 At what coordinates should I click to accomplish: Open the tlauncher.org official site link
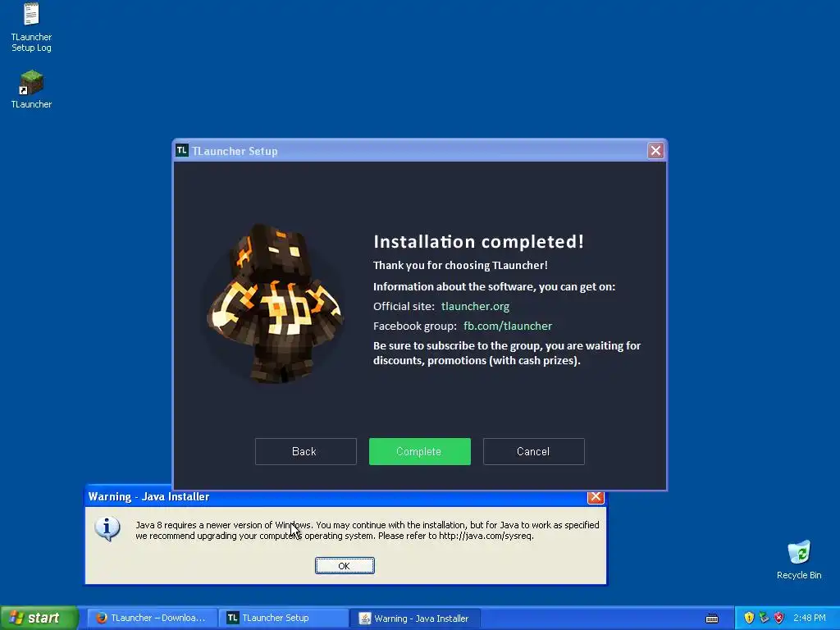[x=475, y=307]
